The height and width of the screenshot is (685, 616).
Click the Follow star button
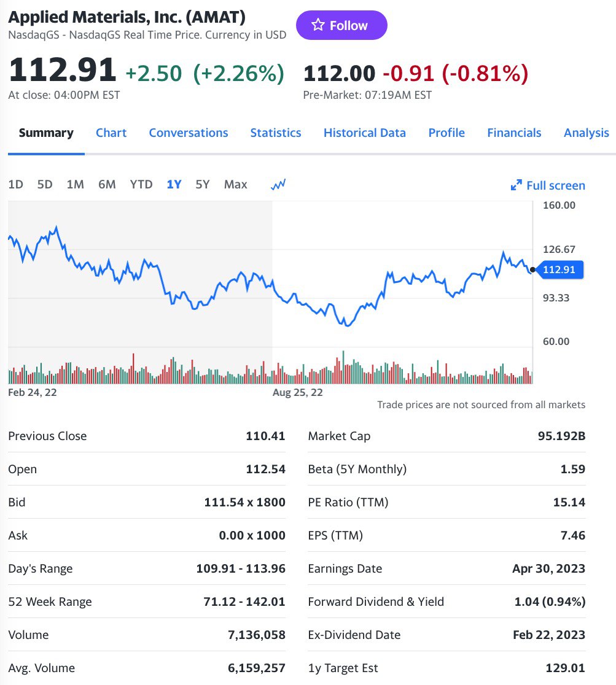[341, 26]
